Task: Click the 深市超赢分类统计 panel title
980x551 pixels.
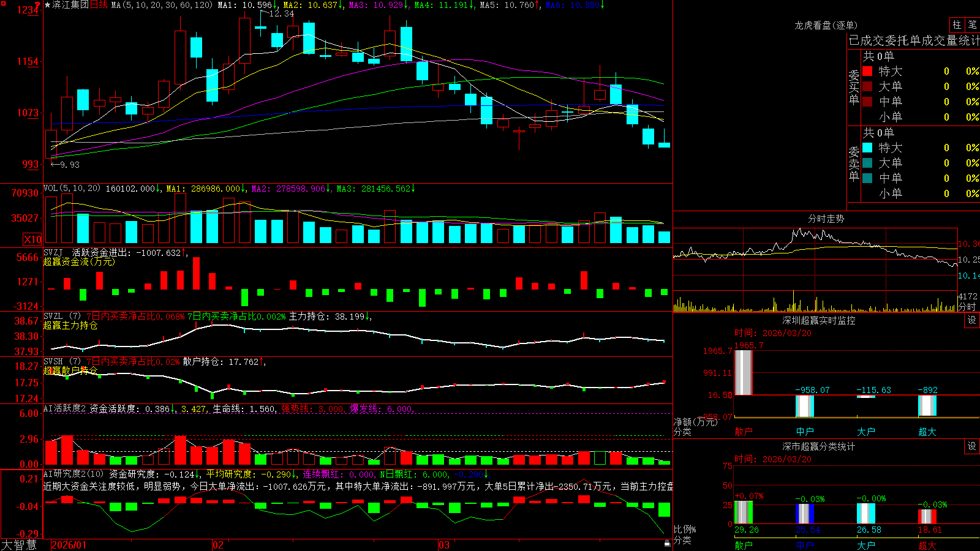Action: click(818, 446)
